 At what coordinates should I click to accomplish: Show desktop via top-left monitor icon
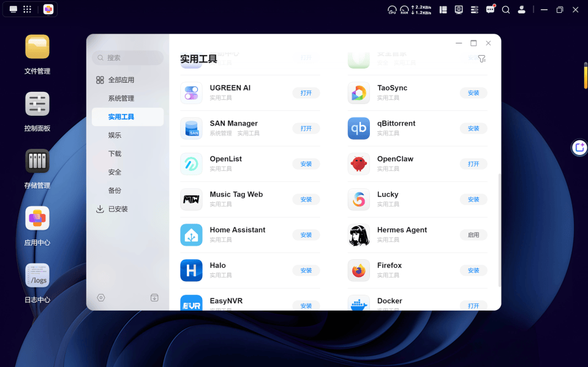click(13, 9)
